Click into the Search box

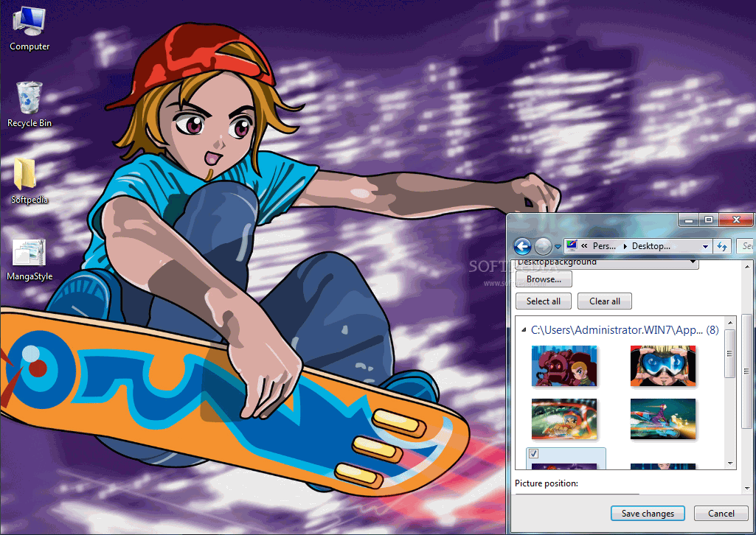746,246
